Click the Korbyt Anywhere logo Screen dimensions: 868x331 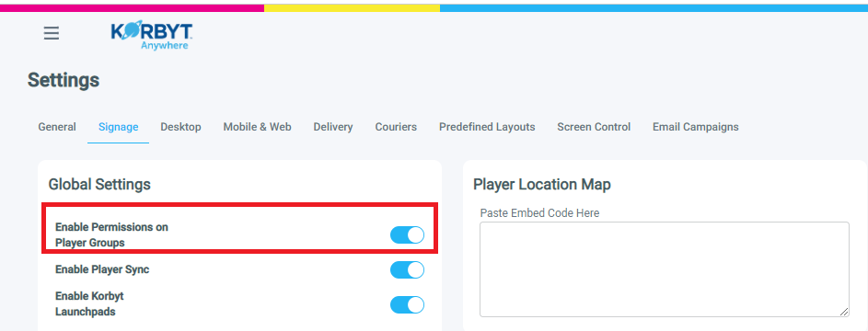(x=152, y=37)
